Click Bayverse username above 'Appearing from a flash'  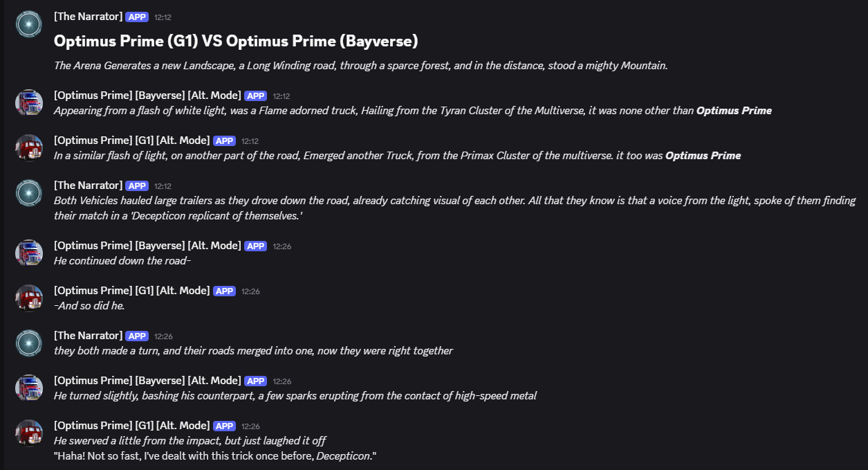click(147, 96)
